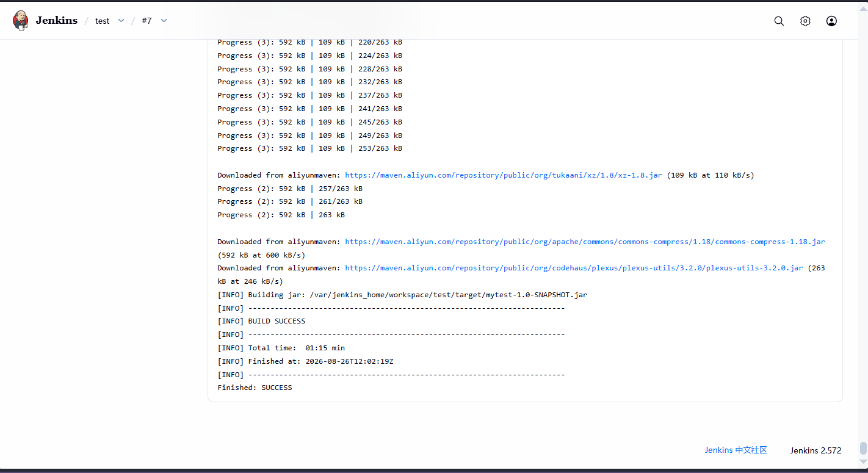
Task: Open the search magnifier icon
Action: pyautogui.click(x=779, y=21)
